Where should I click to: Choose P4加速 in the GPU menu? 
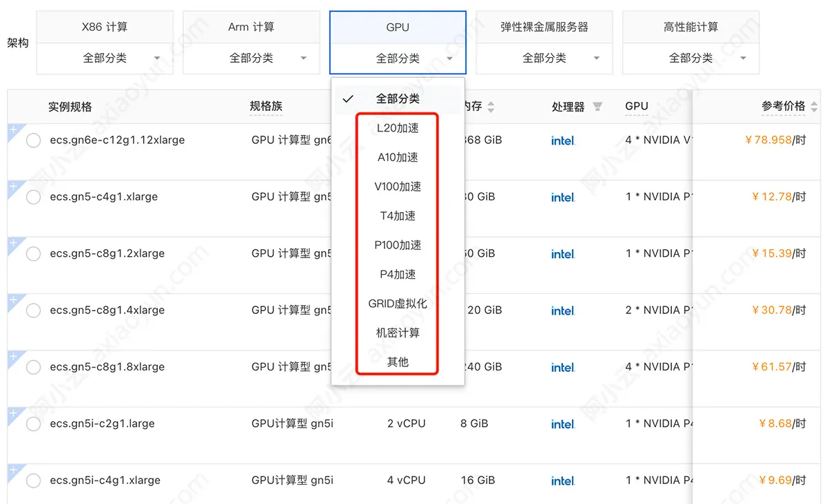click(x=398, y=275)
